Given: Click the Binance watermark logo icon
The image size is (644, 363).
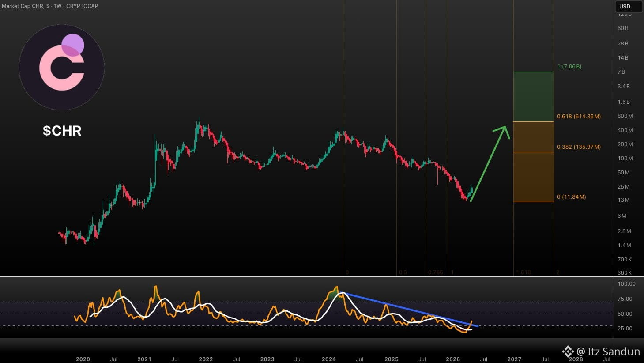Looking at the screenshot, I should click(568, 352).
